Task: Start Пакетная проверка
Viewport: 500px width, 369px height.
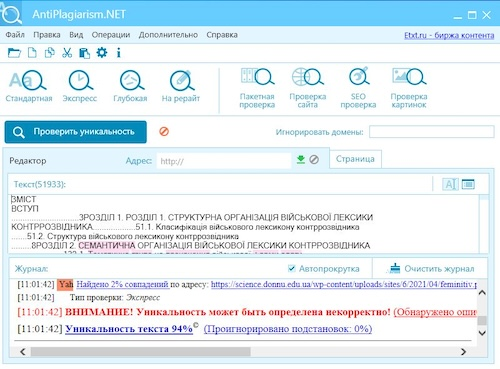Action: [x=257, y=88]
